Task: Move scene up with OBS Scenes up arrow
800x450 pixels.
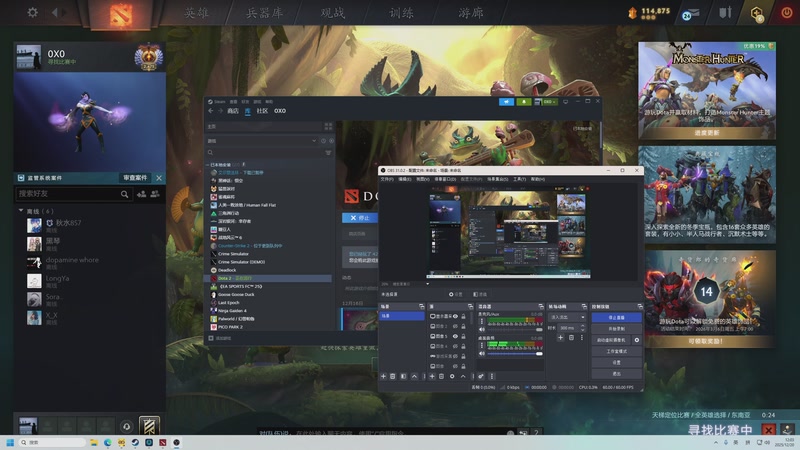Action: pyautogui.click(x=414, y=376)
